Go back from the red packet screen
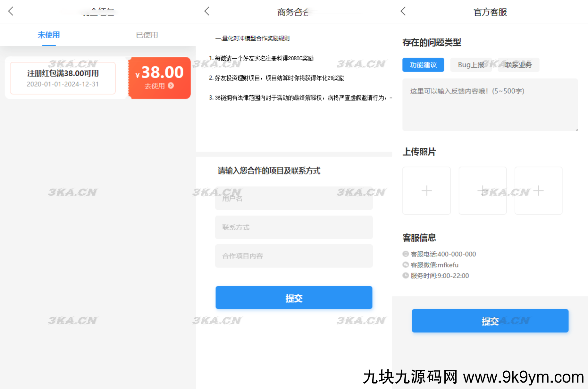 [11, 12]
